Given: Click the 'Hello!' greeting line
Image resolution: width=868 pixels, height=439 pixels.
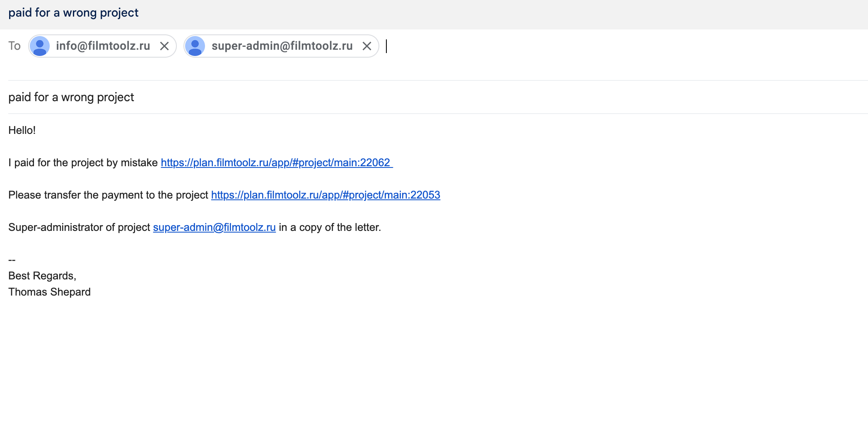Looking at the screenshot, I should [22, 130].
